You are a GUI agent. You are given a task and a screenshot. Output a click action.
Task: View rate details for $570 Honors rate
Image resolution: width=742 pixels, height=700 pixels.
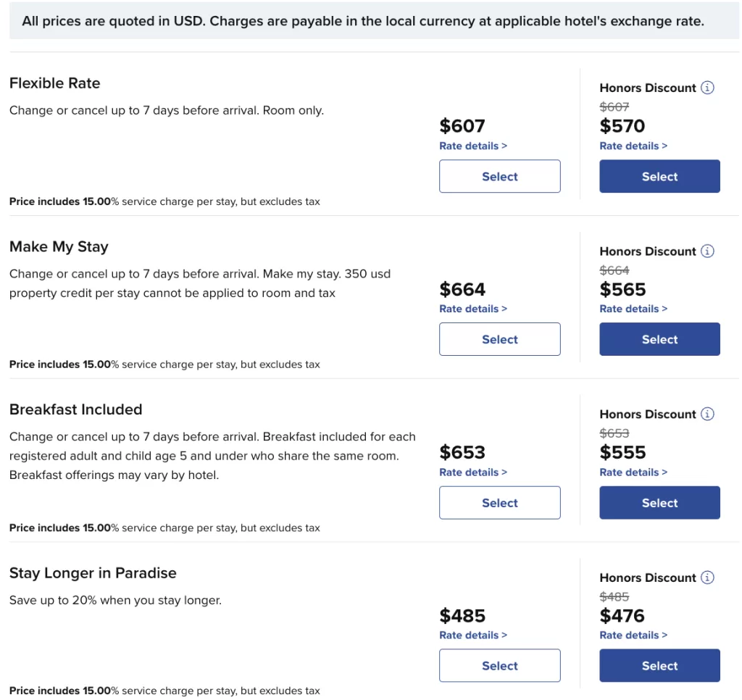click(633, 146)
